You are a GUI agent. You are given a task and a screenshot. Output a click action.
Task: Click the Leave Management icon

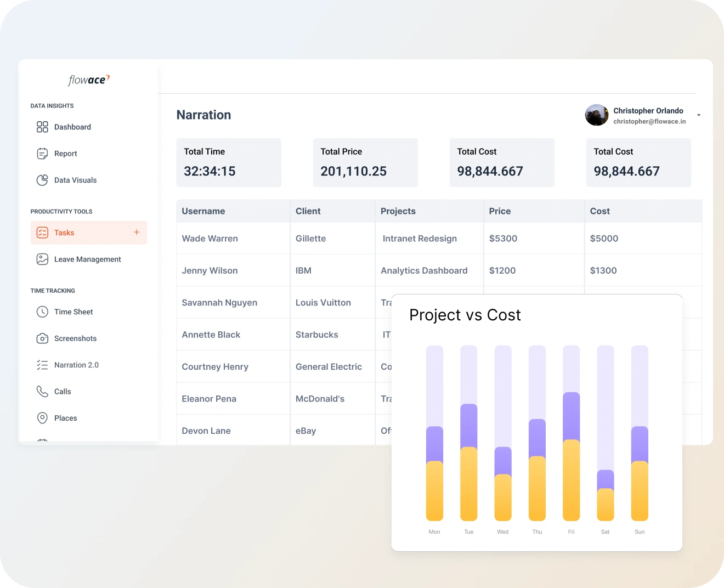(x=42, y=259)
